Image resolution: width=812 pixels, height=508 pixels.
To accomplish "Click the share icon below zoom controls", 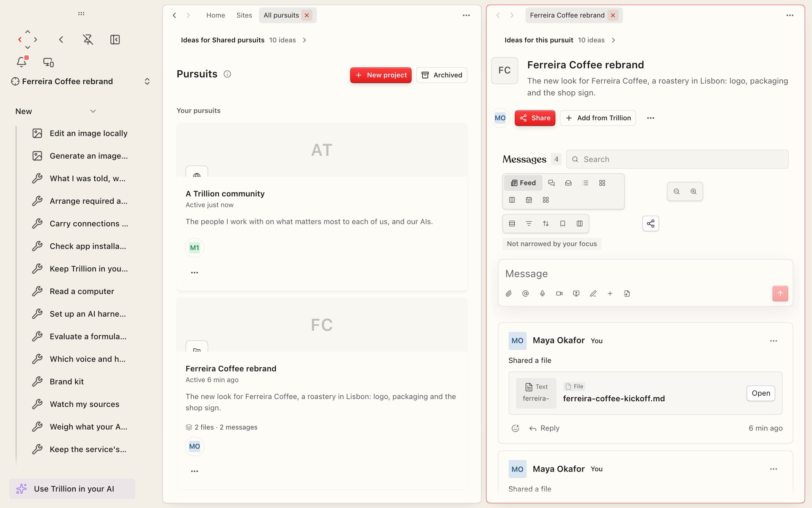I will [650, 224].
